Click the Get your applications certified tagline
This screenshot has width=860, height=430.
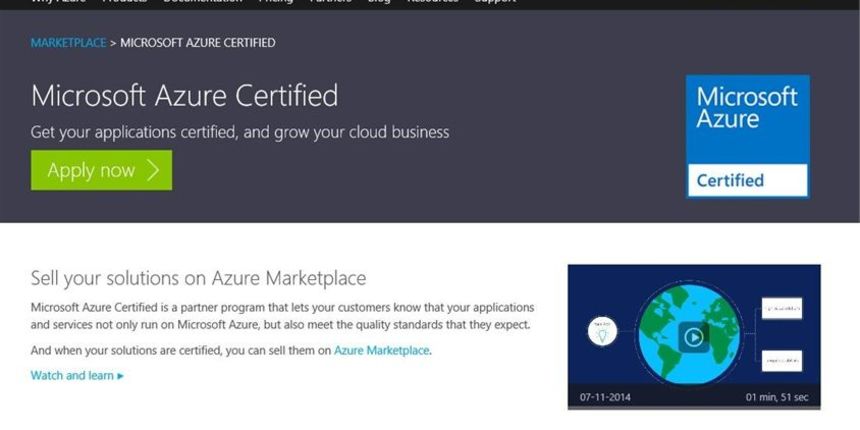coord(240,132)
